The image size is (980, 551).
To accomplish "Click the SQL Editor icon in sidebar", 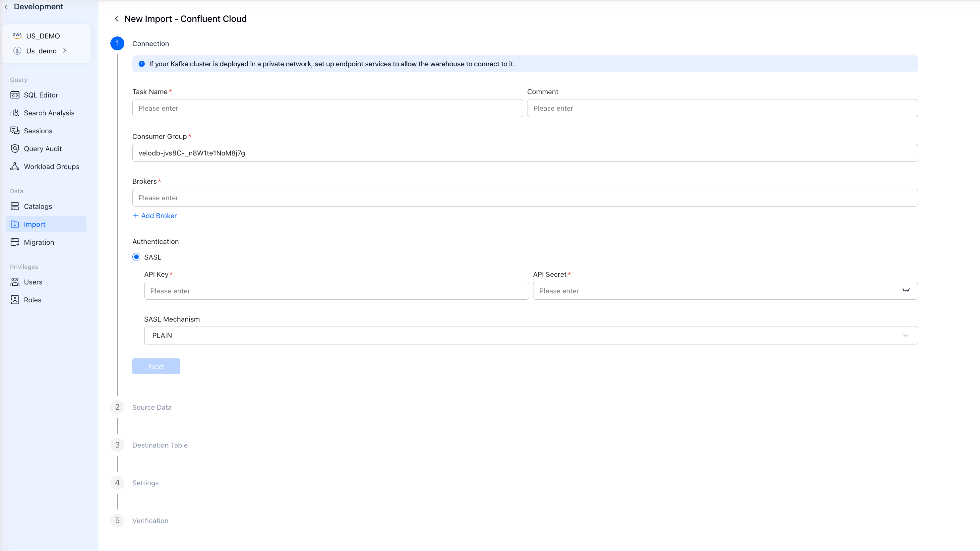I will click(15, 95).
